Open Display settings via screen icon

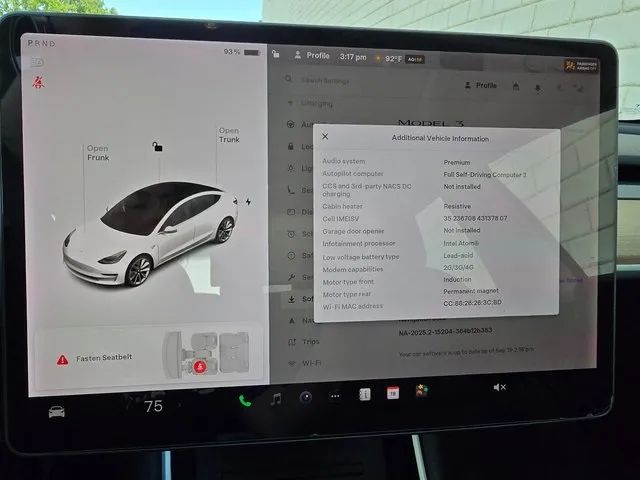[x=291, y=212]
